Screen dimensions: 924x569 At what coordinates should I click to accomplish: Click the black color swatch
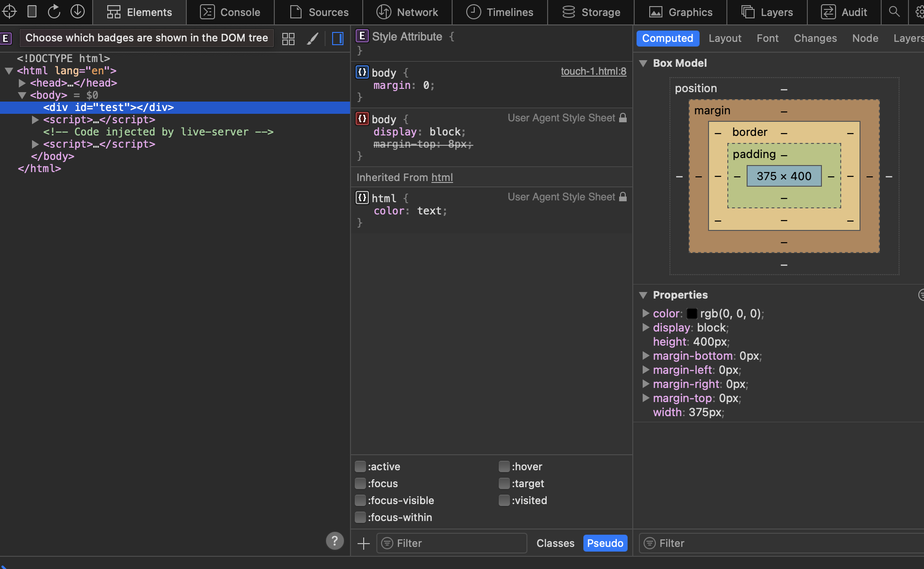click(692, 314)
